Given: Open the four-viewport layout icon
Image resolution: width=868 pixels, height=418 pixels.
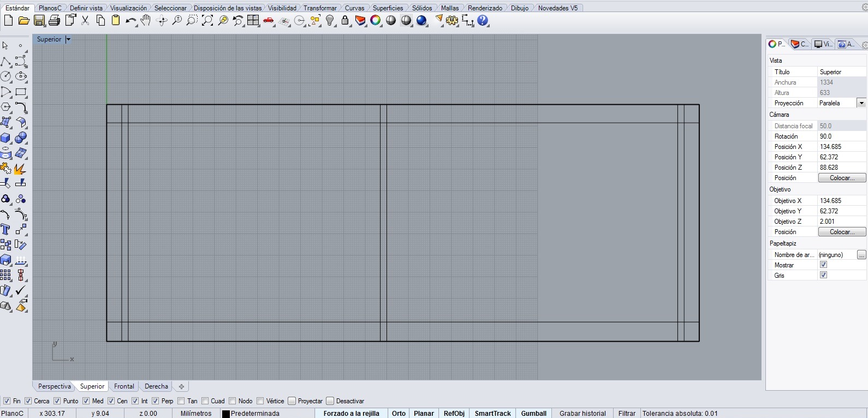Looking at the screenshot, I should tap(253, 21).
